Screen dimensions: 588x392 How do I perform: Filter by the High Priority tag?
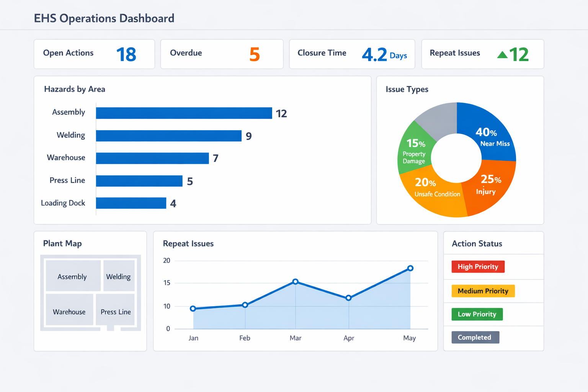pos(478,266)
